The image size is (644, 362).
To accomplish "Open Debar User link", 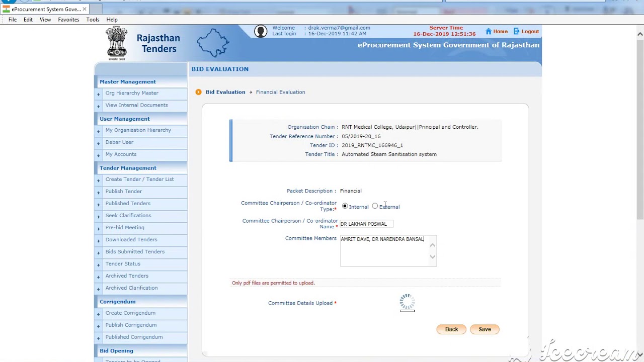I will (x=119, y=142).
